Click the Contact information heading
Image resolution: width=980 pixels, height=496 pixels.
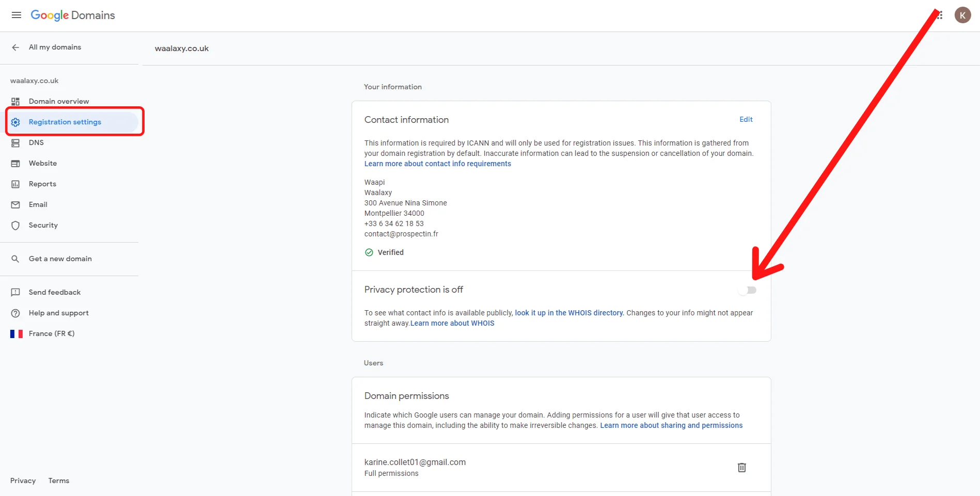click(407, 120)
